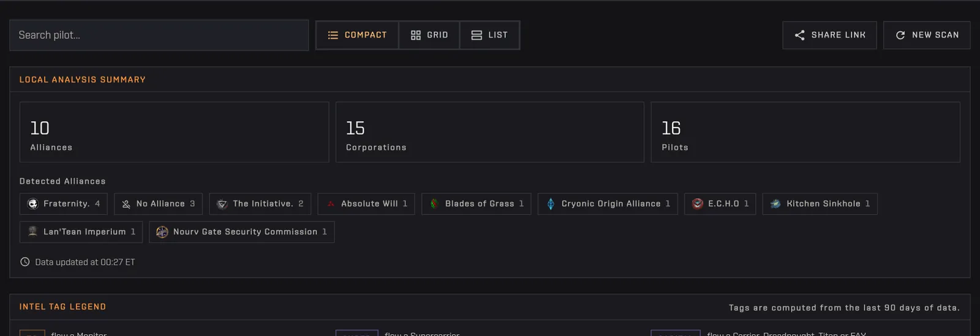The width and height of the screenshot is (980, 336).
Task: Click the clock icon beside Data updated
Action: point(25,262)
